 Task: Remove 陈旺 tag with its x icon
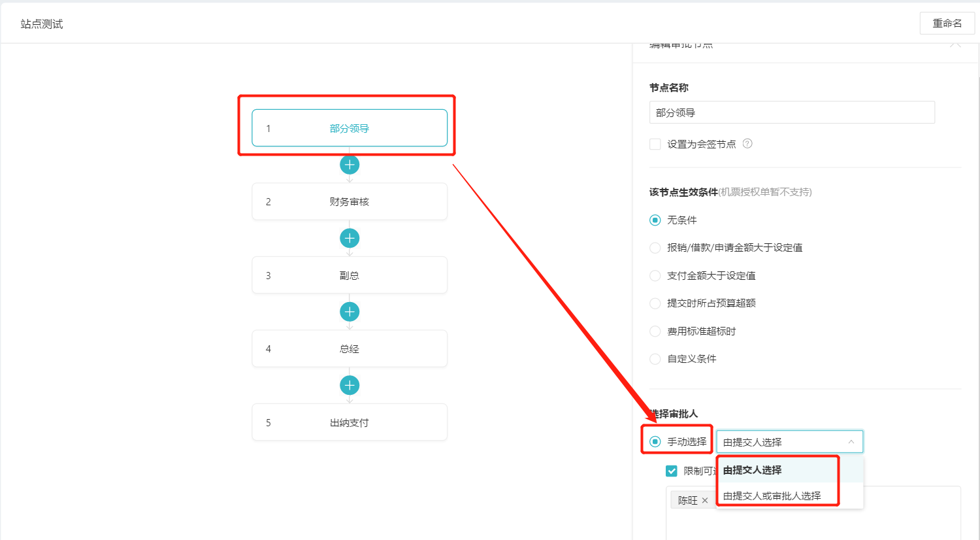(705, 501)
